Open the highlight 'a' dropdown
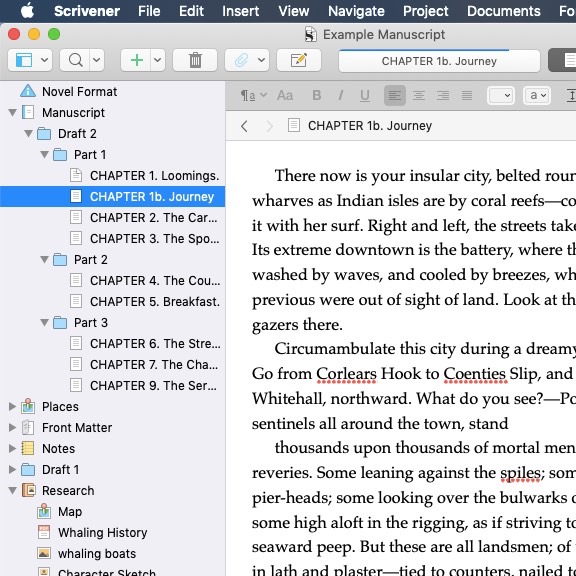The image size is (576, 576). pos(537,96)
